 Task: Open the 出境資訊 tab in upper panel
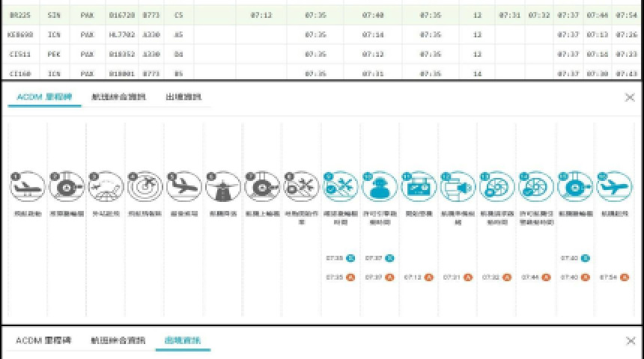coord(183,97)
